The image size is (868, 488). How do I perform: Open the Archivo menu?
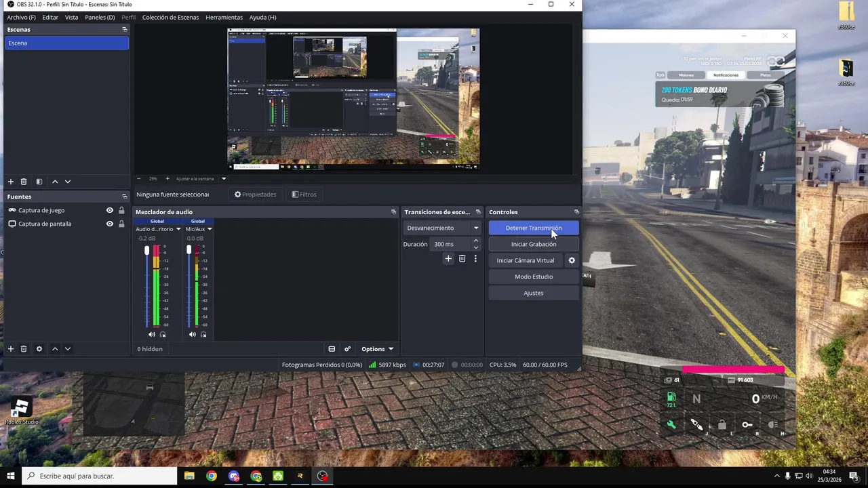(x=21, y=17)
